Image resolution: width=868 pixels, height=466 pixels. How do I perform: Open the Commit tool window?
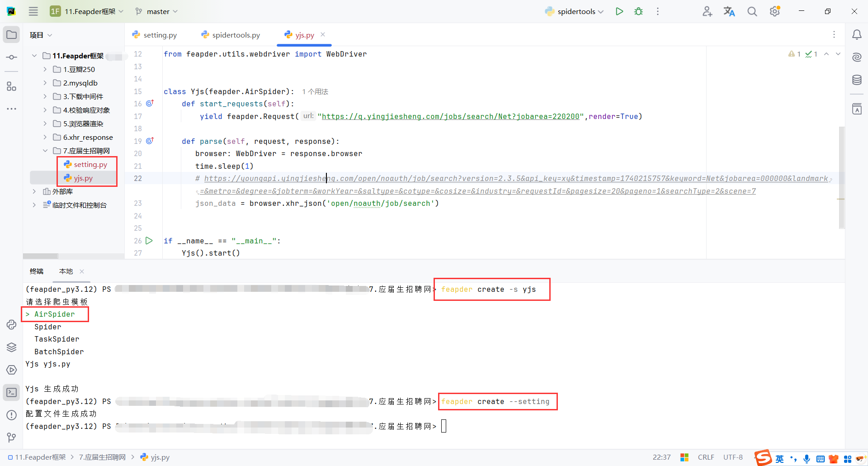[11, 57]
